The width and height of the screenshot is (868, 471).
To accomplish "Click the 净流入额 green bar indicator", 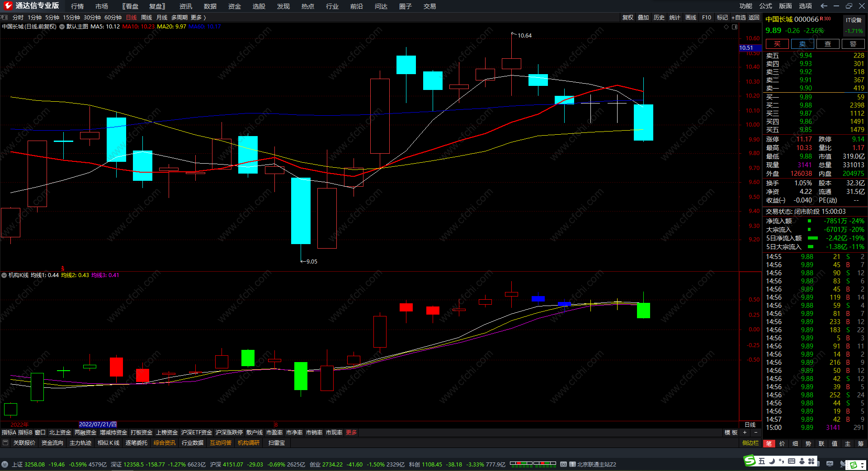I will pos(809,221).
